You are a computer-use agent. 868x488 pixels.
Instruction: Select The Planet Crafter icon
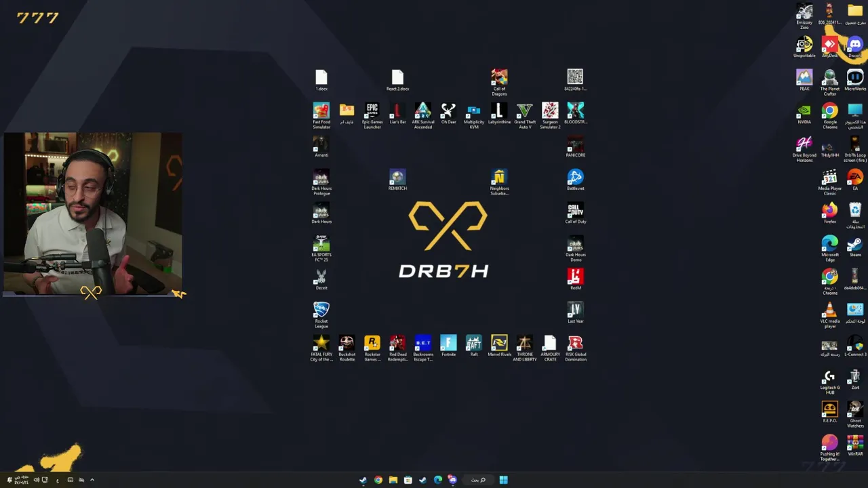click(829, 83)
